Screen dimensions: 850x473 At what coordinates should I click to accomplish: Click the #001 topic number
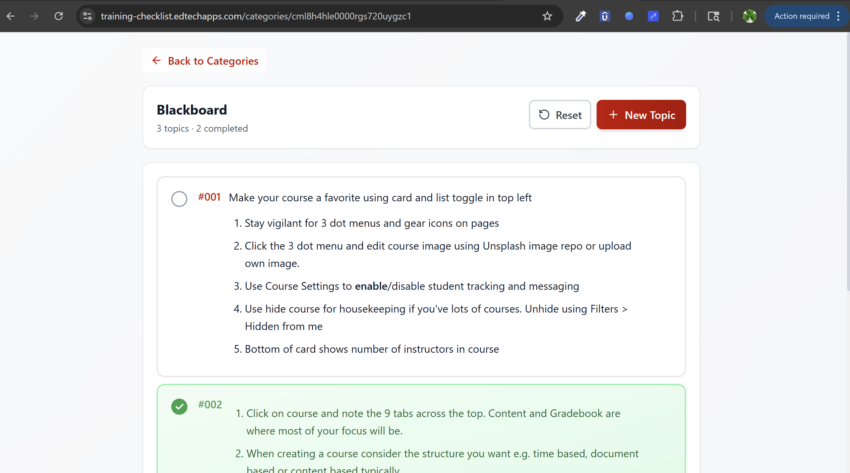[x=209, y=197]
